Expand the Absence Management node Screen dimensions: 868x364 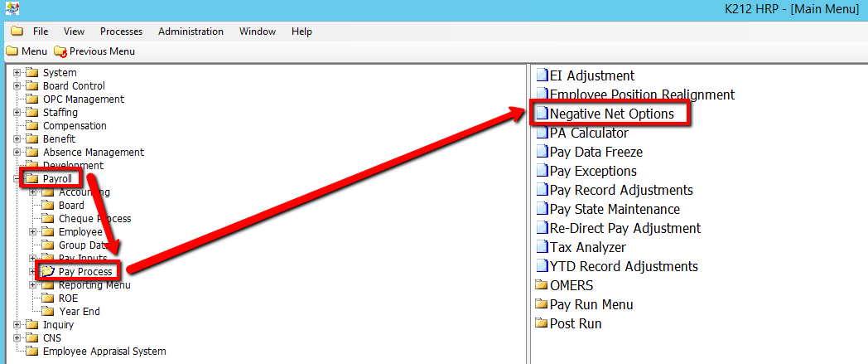point(17,153)
